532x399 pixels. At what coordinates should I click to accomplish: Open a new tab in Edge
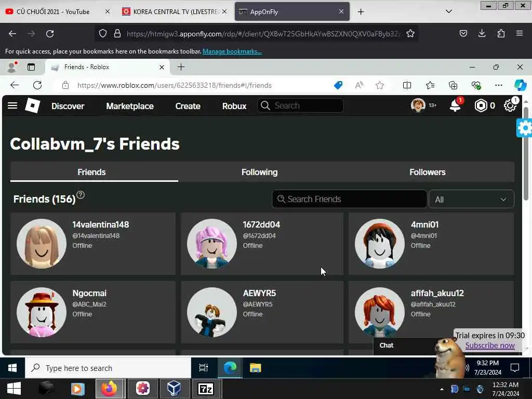pos(181,67)
